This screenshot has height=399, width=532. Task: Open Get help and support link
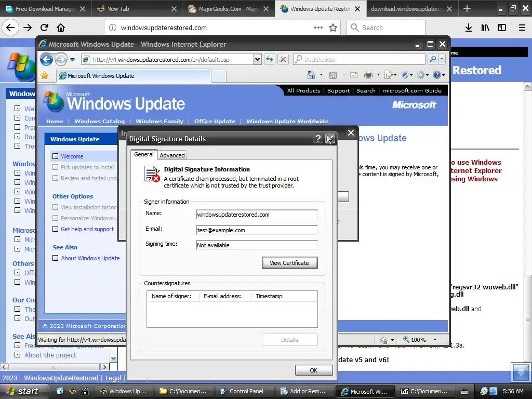(87, 229)
